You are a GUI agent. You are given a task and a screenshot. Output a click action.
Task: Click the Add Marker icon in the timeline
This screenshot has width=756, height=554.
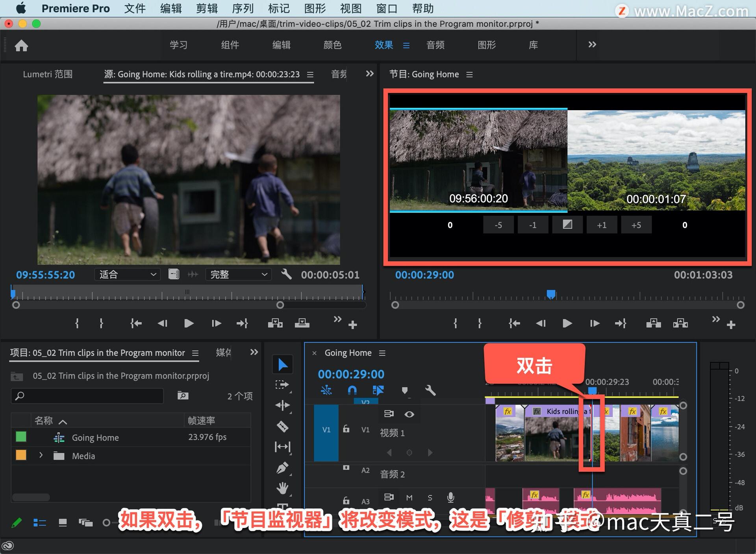click(406, 390)
